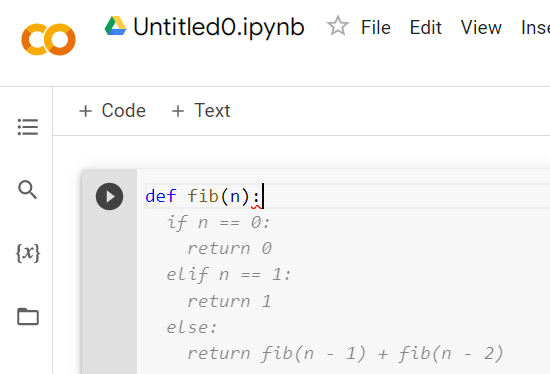The width and height of the screenshot is (550, 374).
Task: Click the suggested recursive return fib line
Action: coord(345,353)
